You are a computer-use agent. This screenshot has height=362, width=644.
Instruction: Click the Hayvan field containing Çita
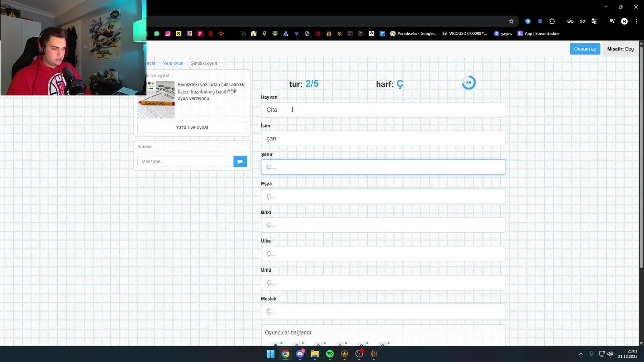pyautogui.click(x=383, y=110)
